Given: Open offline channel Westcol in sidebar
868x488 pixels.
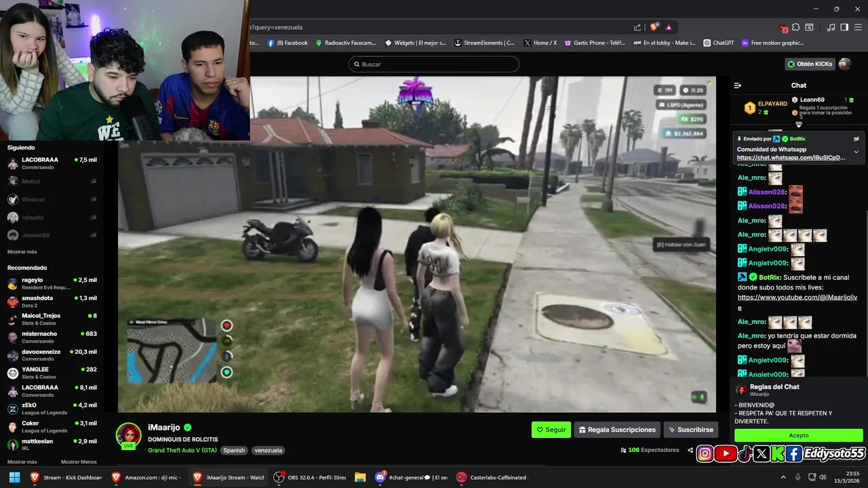Looking at the screenshot, I should (52, 199).
